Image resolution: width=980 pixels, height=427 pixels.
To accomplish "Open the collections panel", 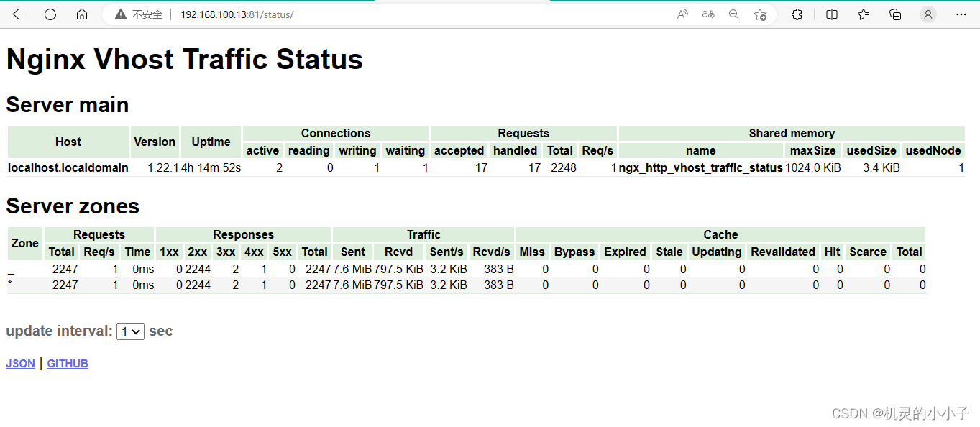I will (x=895, y=14).
